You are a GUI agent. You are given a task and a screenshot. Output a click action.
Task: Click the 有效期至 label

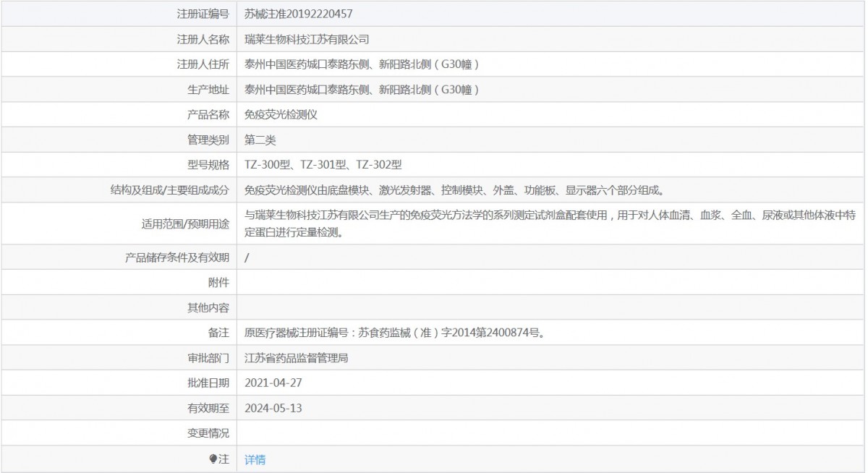pos(208,409)
